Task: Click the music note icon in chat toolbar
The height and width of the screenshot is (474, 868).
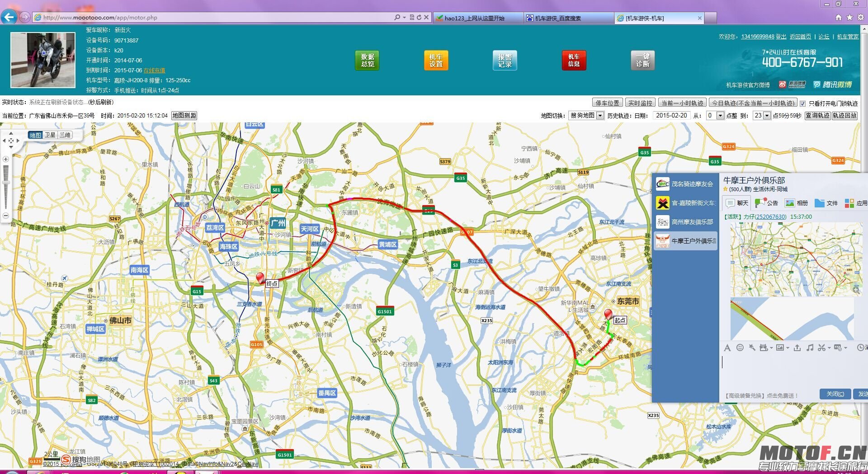Action: [810, 347]
